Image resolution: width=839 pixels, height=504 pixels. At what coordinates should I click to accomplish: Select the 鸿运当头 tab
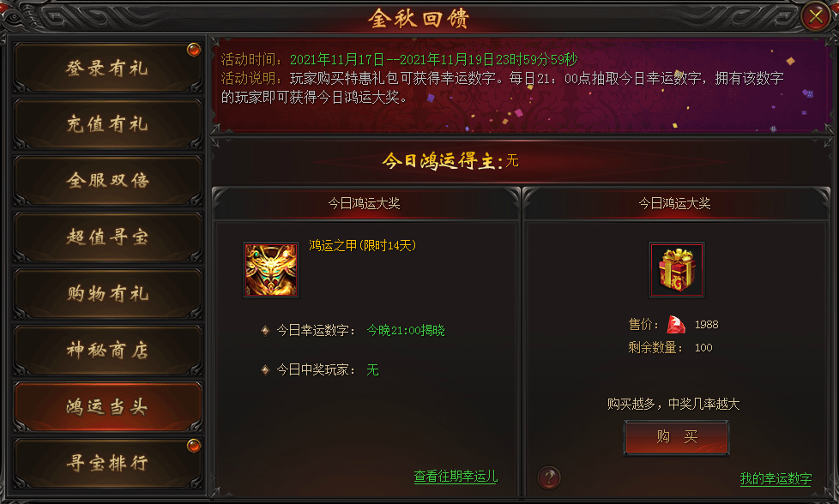107,407
